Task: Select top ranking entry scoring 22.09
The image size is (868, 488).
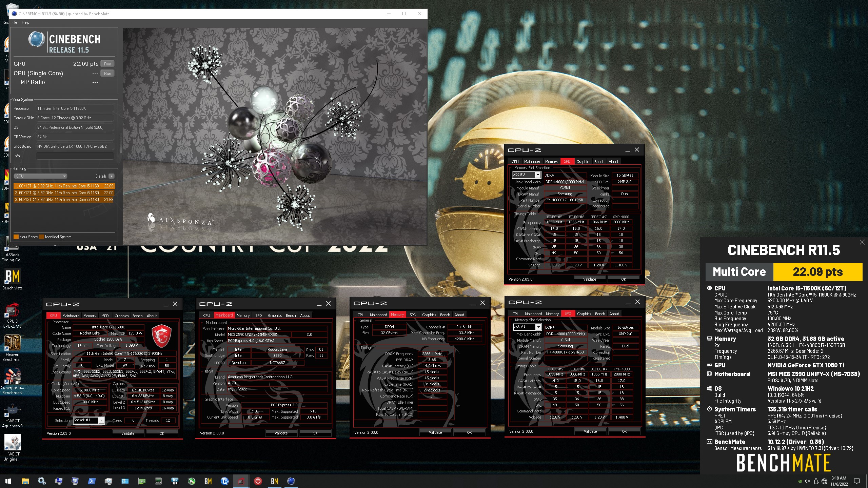Action: click(64, 186)
